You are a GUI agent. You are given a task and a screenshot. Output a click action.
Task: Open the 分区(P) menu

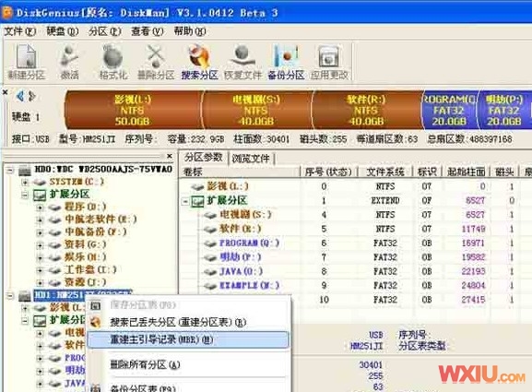click(x=105, y=31)
